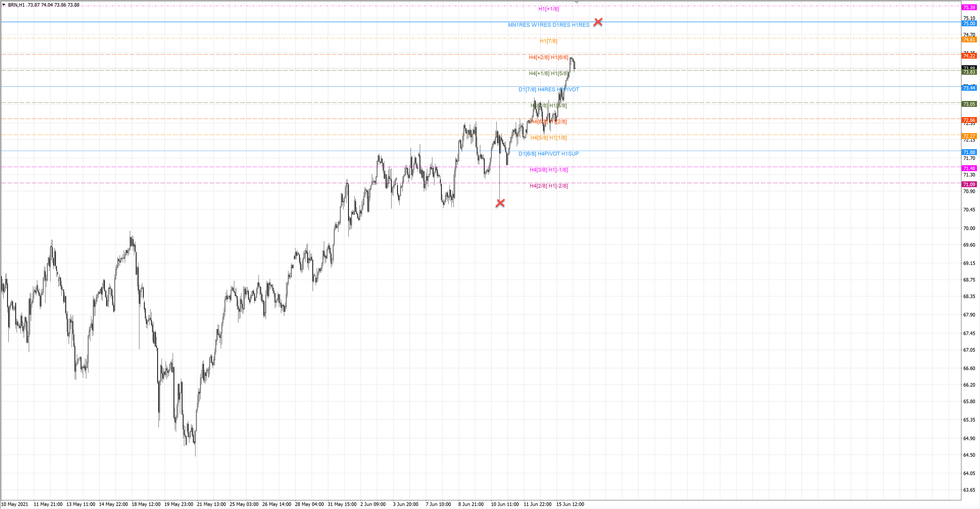Click the 10 May 2021 date label
980x509 pixels.
coord(15,504)
